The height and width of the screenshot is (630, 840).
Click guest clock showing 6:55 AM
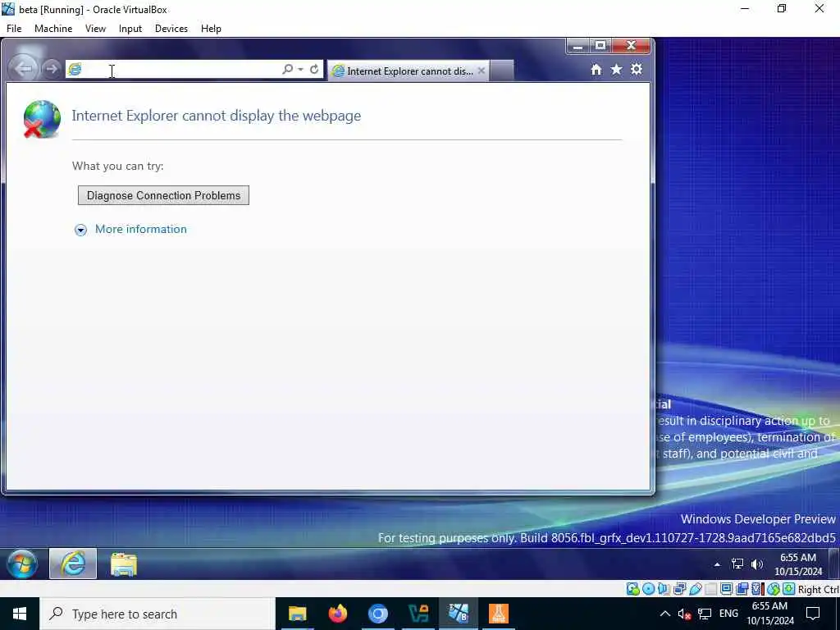point(798,564)
